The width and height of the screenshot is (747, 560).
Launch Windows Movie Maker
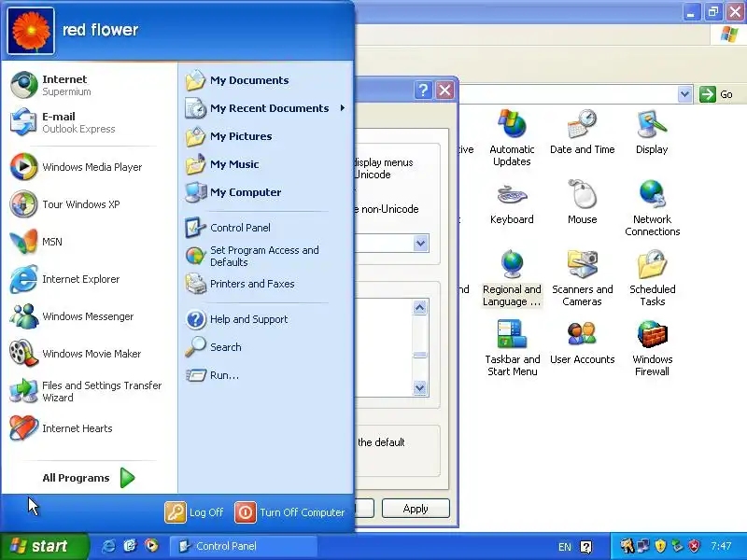pyautogui.click(x=89, y=354)
